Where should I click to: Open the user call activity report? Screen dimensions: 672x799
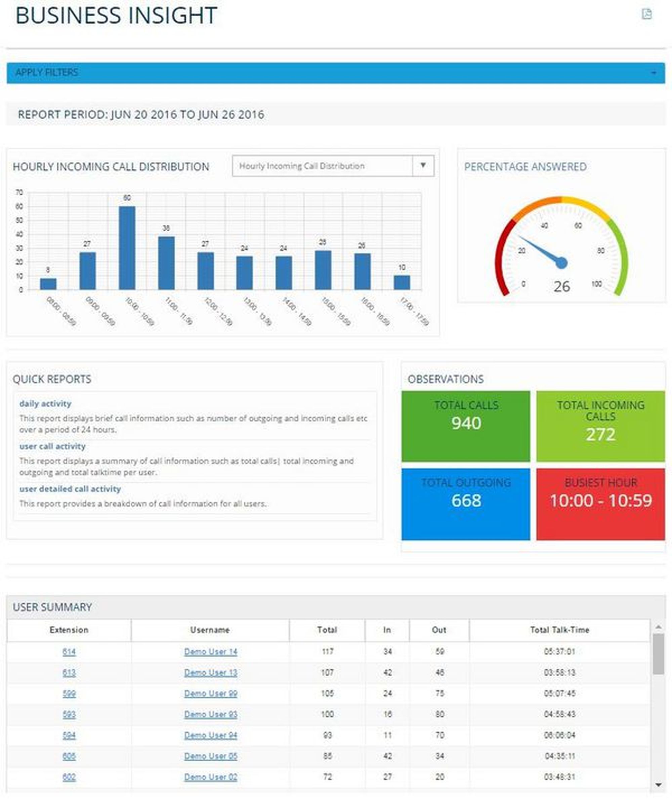[x=52, y=446]
